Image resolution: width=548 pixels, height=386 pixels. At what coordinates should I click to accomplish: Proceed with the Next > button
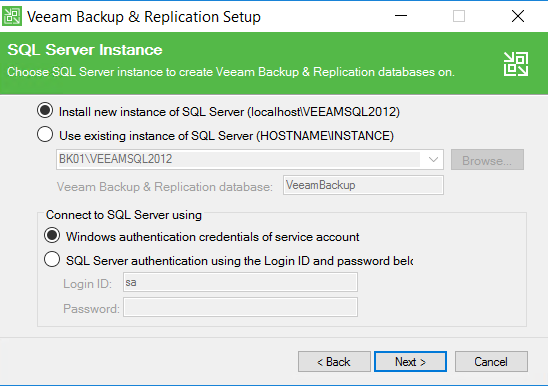point(410,362)
